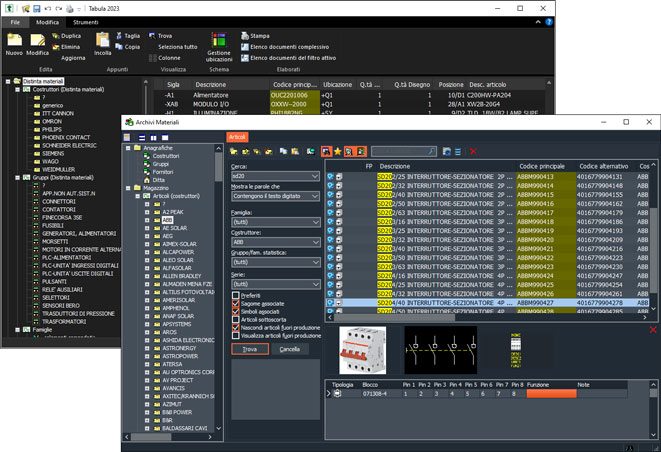
Task: Open the Famiglia dropdown
Action: click(276, 222)
